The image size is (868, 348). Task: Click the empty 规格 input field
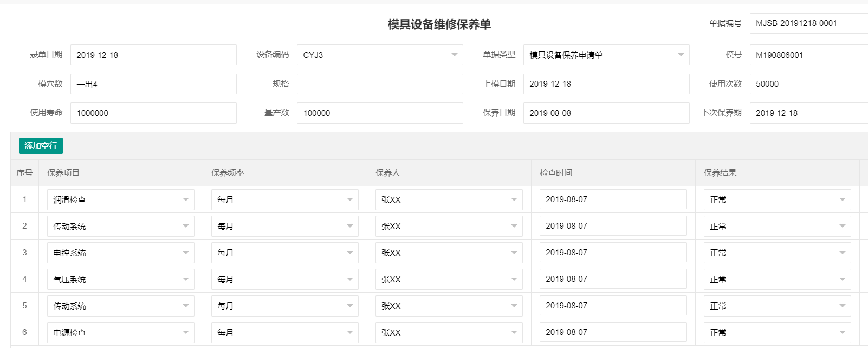[379, 84]
